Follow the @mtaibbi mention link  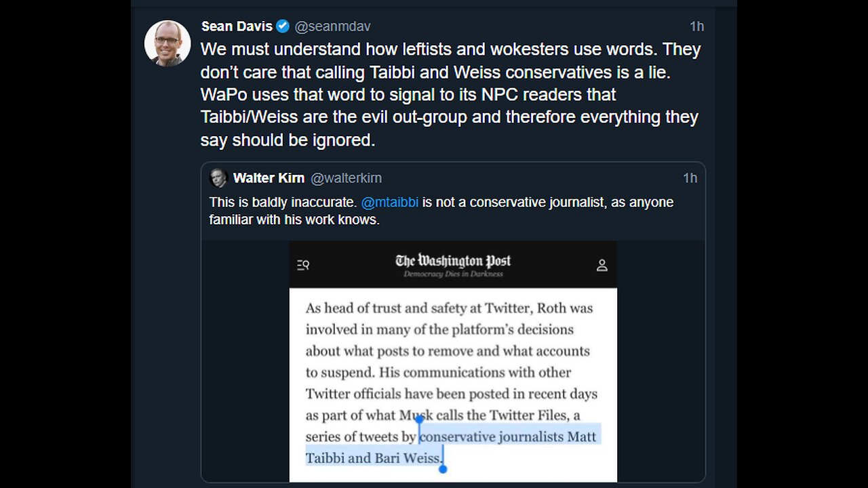(390, 202)
